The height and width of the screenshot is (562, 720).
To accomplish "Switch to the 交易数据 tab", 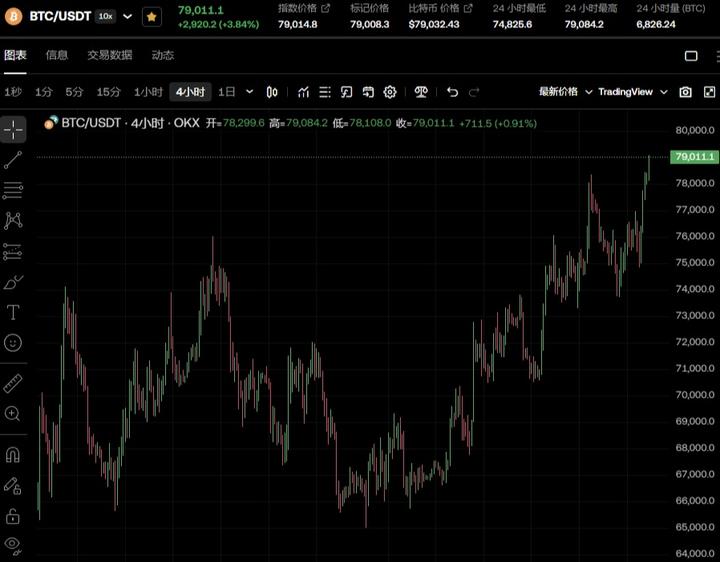I will pos(109,56).
